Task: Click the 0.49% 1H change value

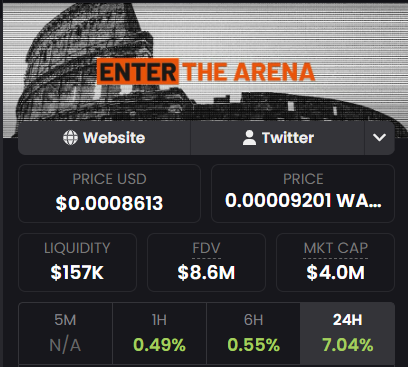Action: click(x=159, y=345)
